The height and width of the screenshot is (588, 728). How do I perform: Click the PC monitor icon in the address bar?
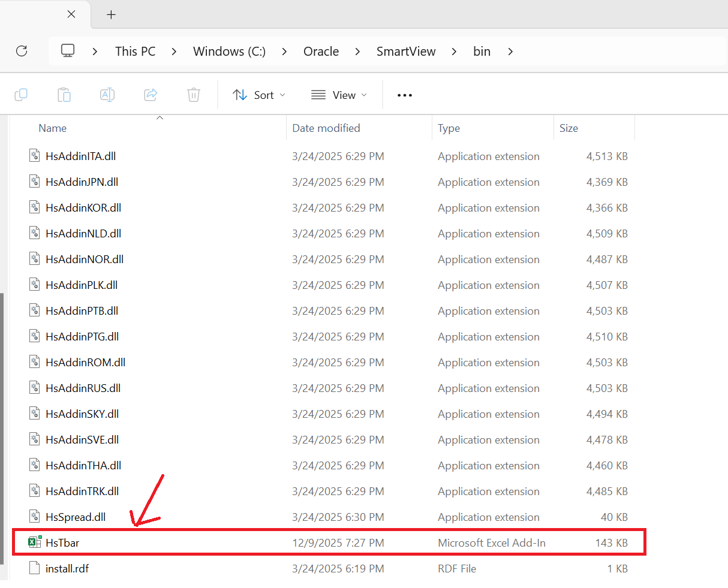click(x=68, y=51)
